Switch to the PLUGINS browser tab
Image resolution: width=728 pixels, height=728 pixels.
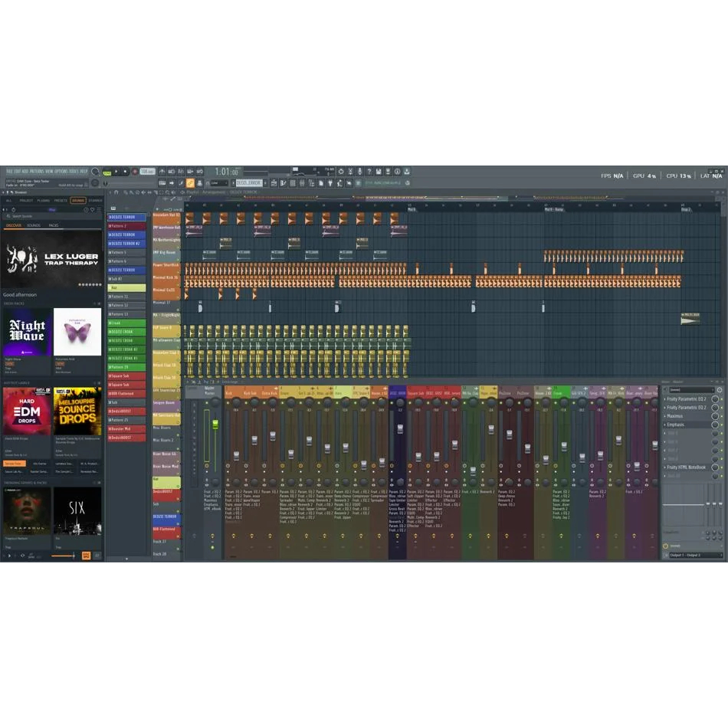pyautogui.click(x=44, y=201)
